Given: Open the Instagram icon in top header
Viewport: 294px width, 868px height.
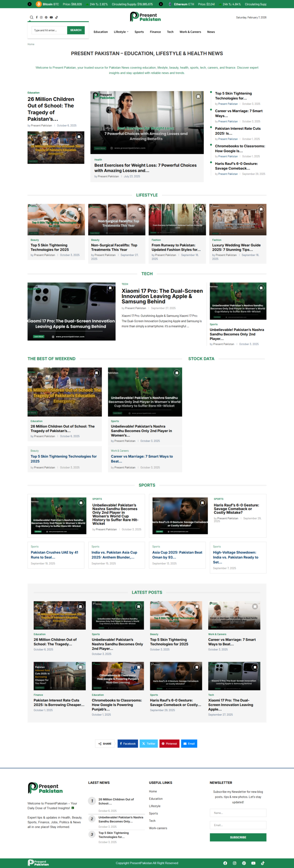Looking at the screenshot, I should 41,17.
